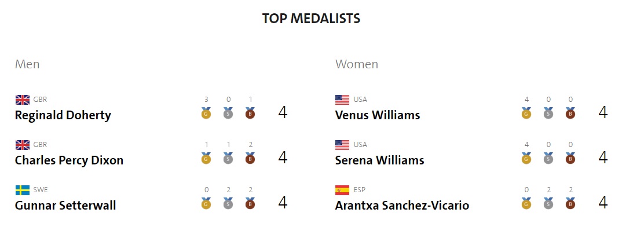Click Serena Williams' bronze medal icon
The width and height of the screenshot is (644, 242).
[570, 159]
